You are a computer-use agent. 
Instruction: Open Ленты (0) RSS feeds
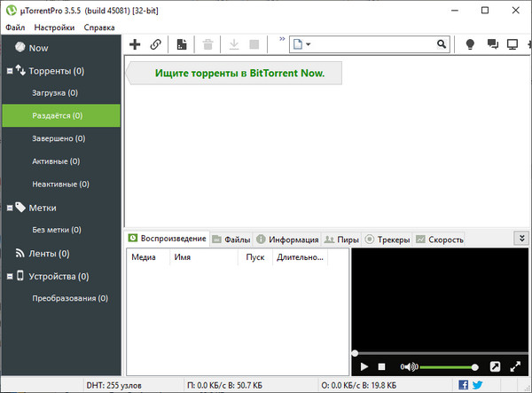49,254
